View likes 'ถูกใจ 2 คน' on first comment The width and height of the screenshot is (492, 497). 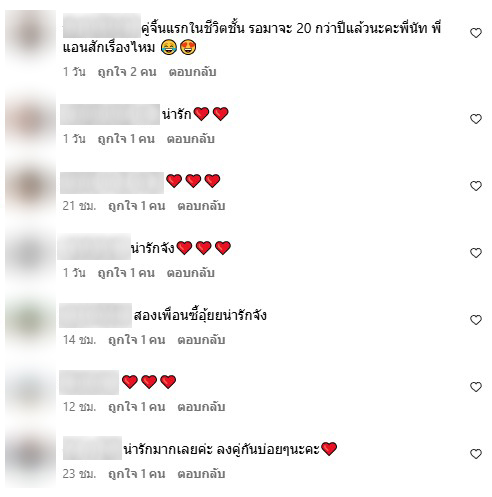127,72
